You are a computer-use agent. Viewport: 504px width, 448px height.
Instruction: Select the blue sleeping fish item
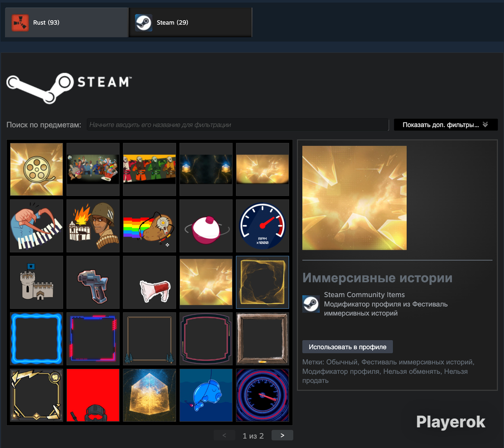[x=206, y=395]
